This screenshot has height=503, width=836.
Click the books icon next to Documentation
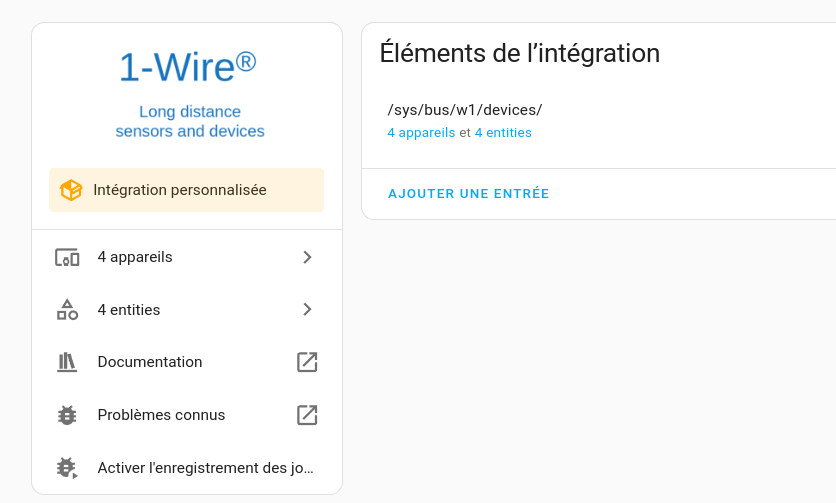tap(67, 362)
